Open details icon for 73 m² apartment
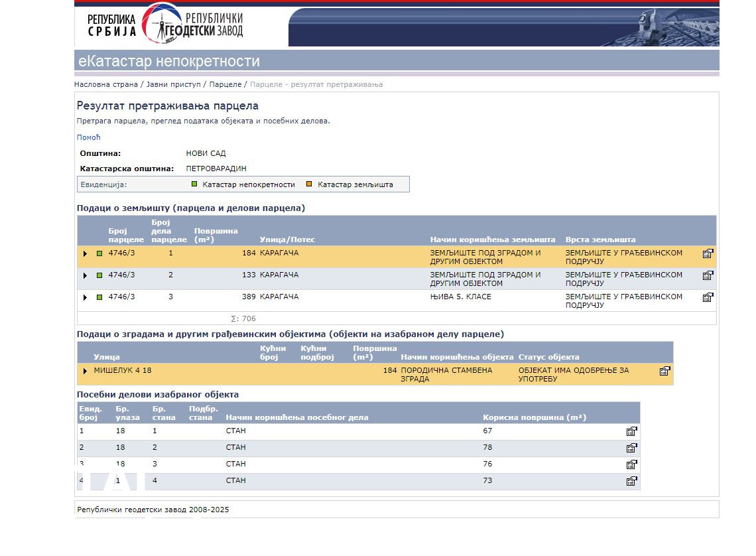 coord(631,481)
